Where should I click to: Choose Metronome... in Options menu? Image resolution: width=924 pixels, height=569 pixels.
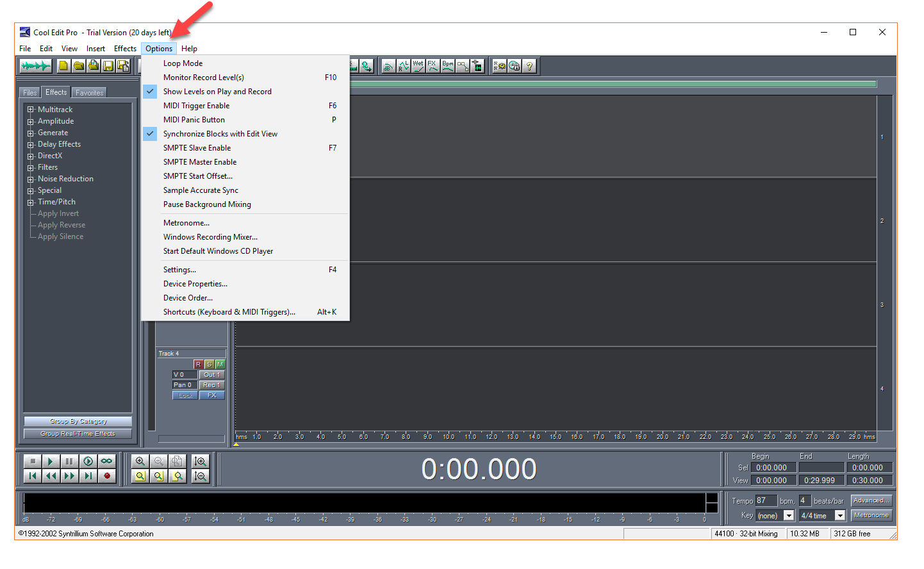pyautogui.click(x=245, y=223)
